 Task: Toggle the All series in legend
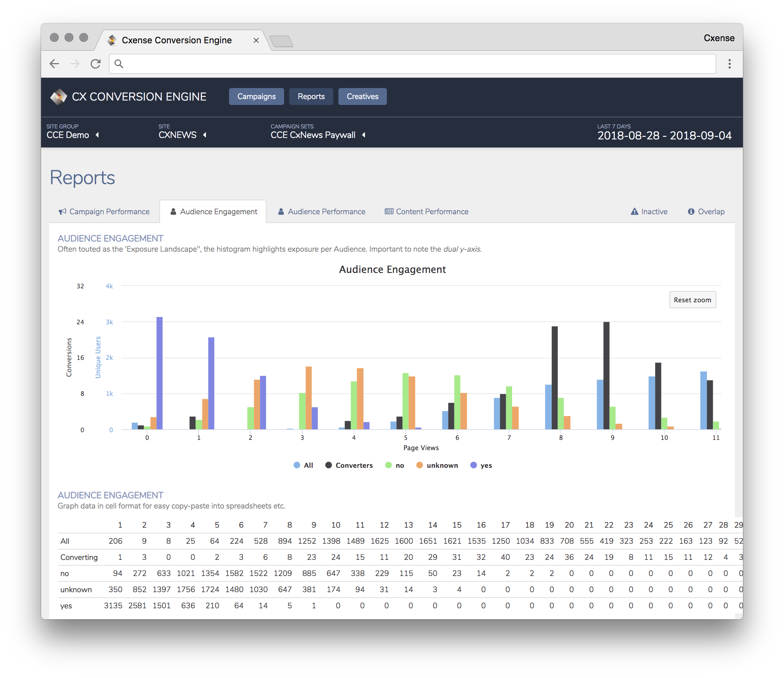pyautogui.click(x=303, y=465)
